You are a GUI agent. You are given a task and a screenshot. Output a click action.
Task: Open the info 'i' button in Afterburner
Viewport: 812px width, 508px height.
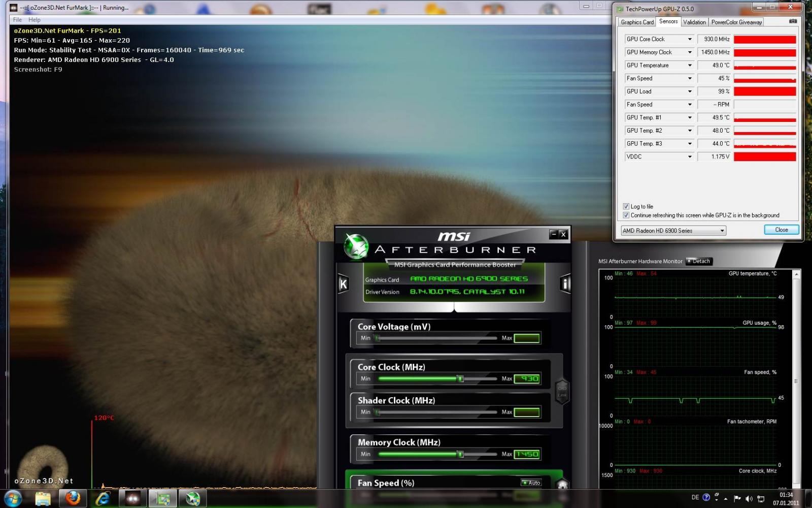[x=565, y=284]
